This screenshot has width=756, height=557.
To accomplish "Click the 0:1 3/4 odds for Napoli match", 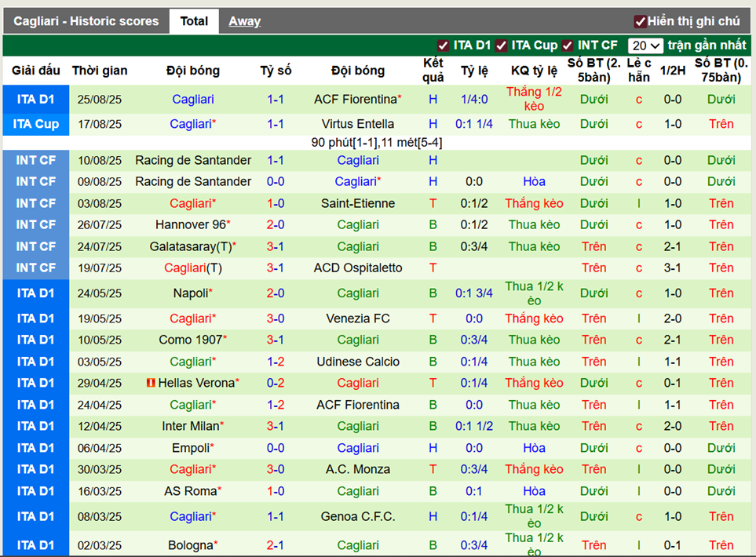I will [474, 293].
